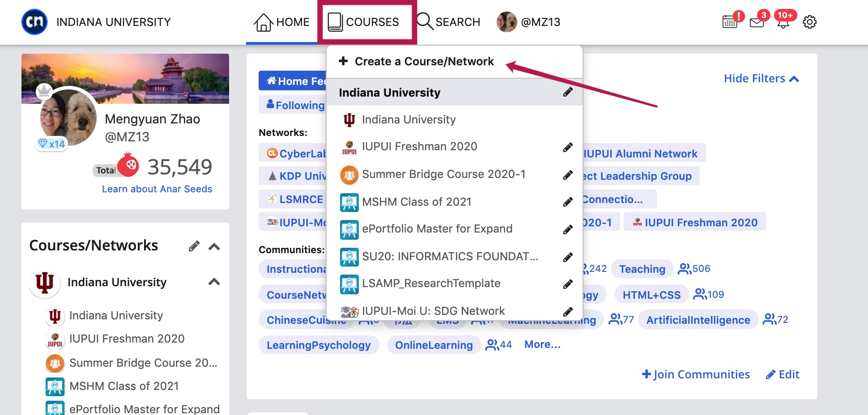Open the calendar with alert badge

click(x=730, y=21)
